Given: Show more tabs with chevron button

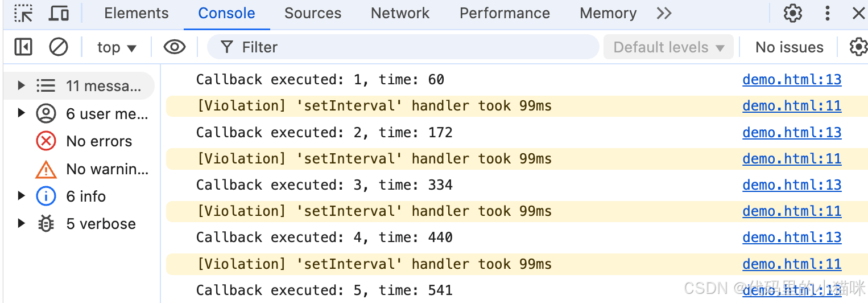Looking at the screenshot, I should coord(664,13).
